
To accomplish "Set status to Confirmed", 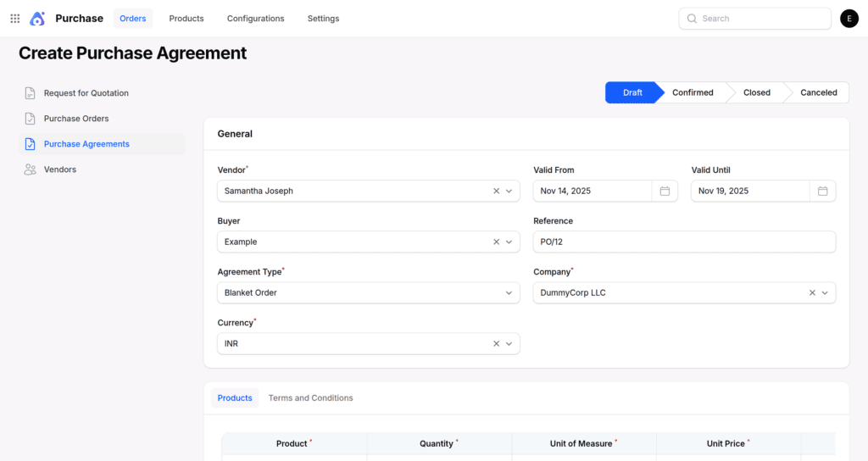I will (x=693, y=93).
